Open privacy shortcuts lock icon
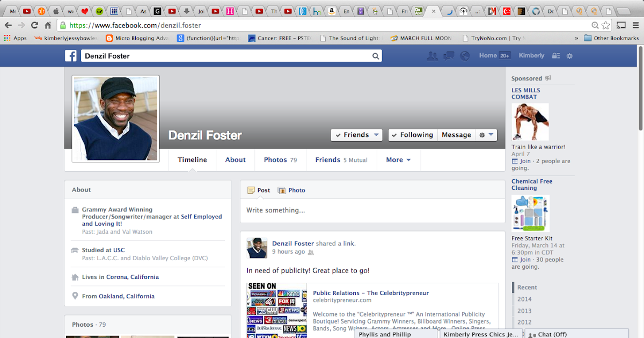Screen dimensions: 644x338 555,56
